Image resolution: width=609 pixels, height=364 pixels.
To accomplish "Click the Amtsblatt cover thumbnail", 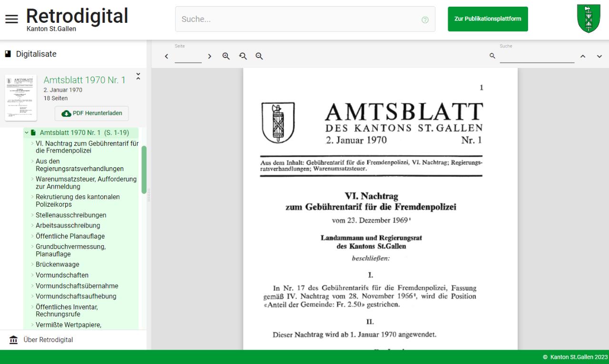I will [x=21, y=98].
